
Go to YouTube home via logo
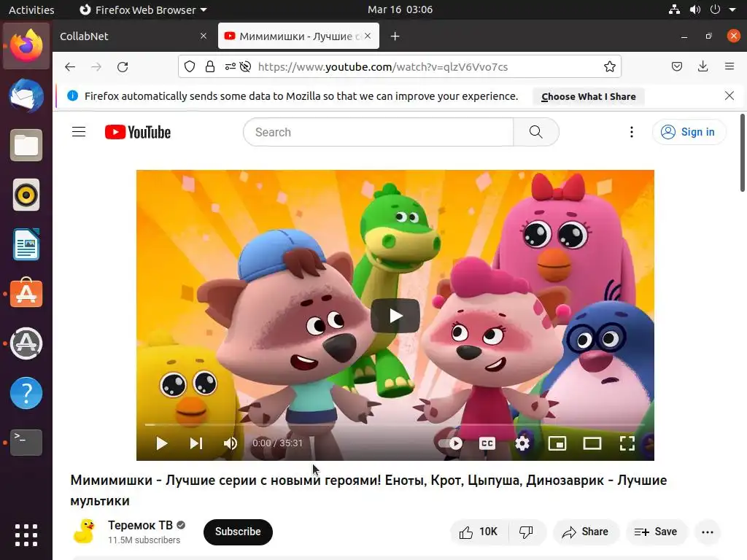[138, 132]
